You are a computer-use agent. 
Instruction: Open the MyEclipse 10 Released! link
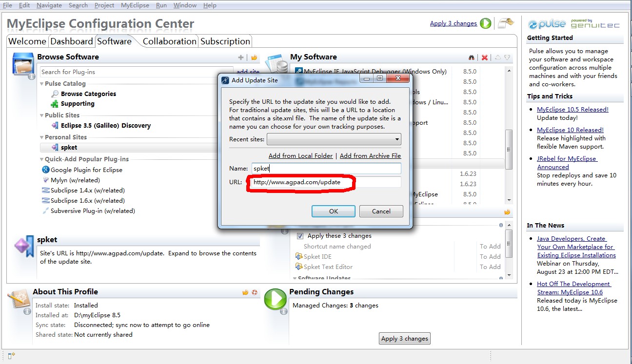pos(570,130)
